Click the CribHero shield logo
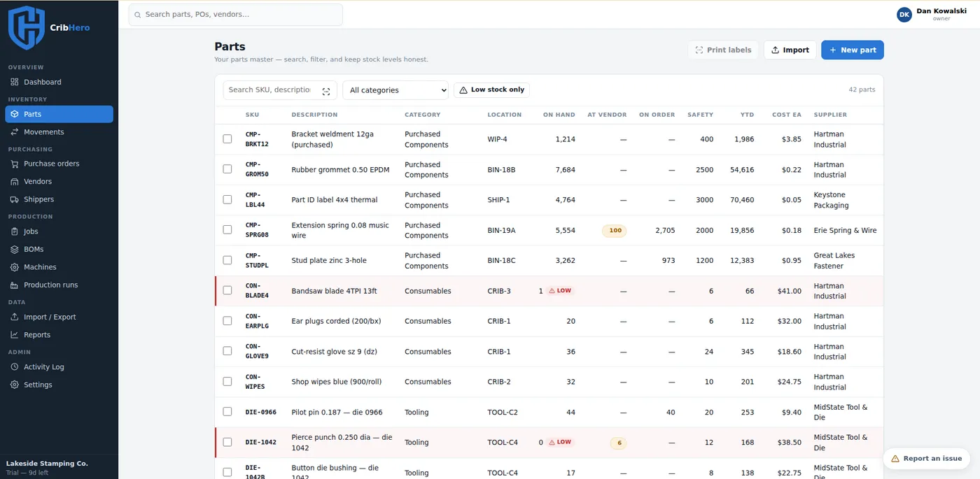 click(26, 27)
